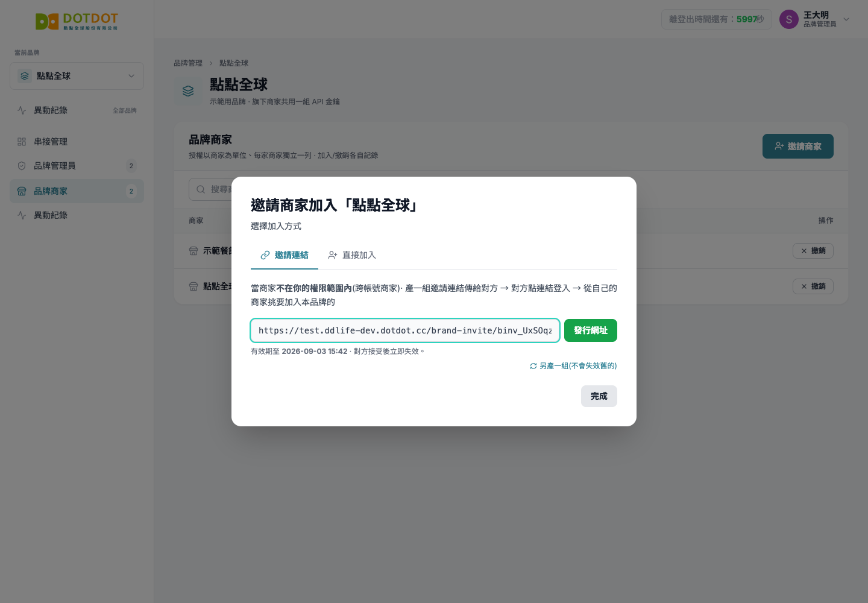Click the invite URL input field
The image size is (868, 603).
tap(405, 330)
